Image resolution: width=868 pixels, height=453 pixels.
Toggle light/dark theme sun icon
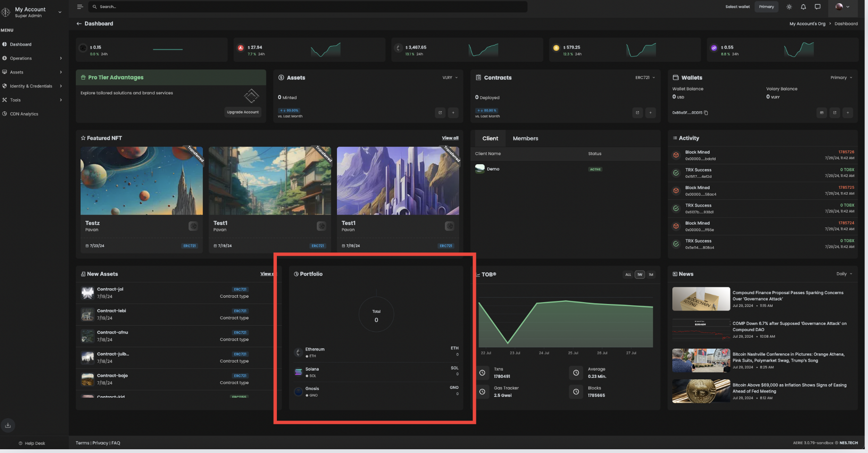(789, 7)
